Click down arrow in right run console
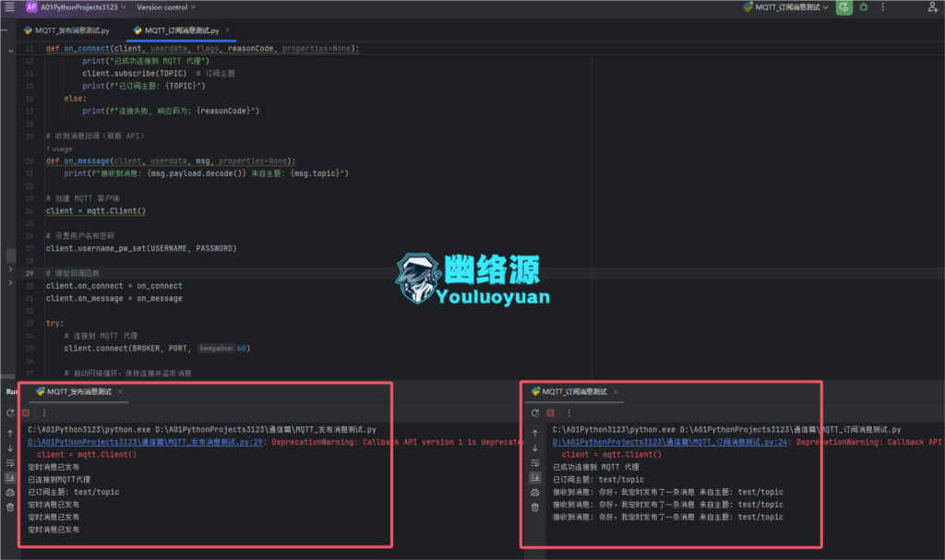The image size is (945, 560). point(534,447)
